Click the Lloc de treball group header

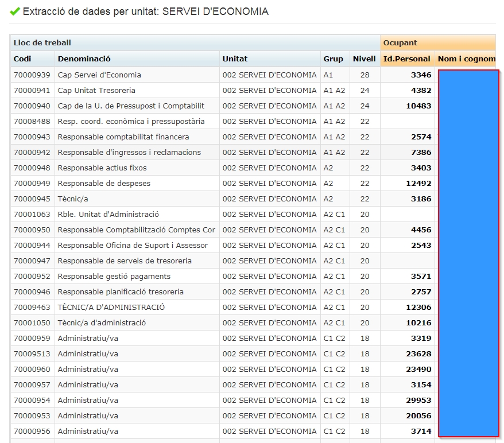[x=42, y=43]
